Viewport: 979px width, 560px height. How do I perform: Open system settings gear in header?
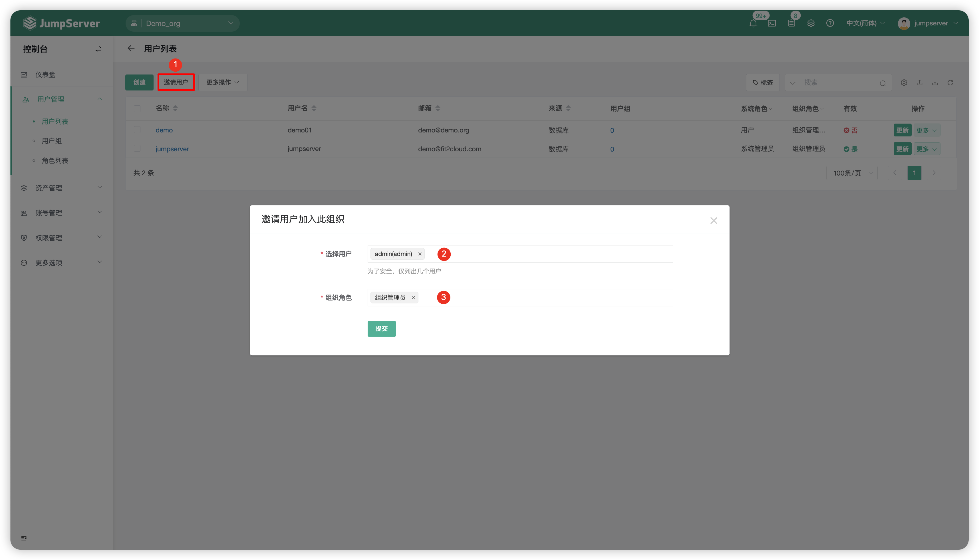click(811, 23)
